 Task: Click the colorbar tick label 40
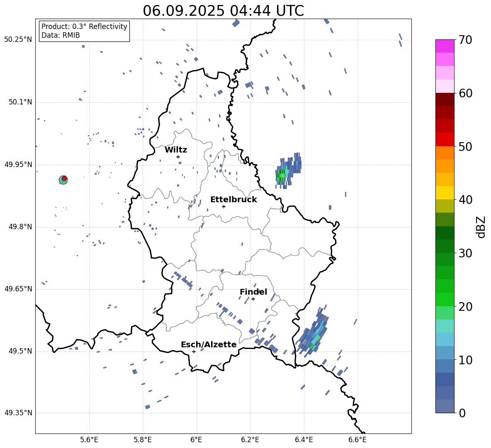465,200
